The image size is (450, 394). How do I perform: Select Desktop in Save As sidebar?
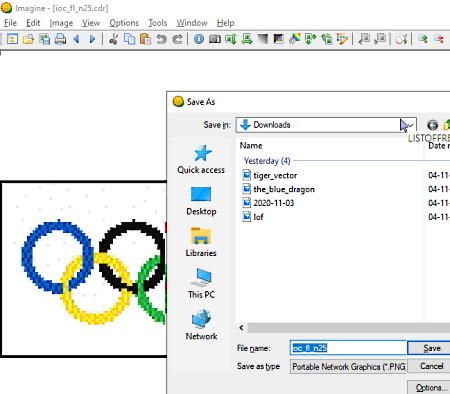(201, 201)
